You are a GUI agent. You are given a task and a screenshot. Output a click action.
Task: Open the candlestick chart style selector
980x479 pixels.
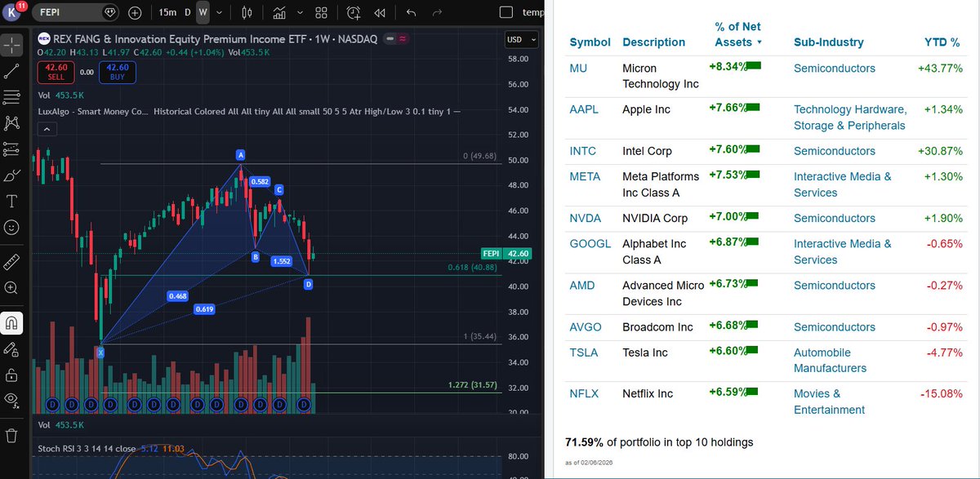(247, 13)
